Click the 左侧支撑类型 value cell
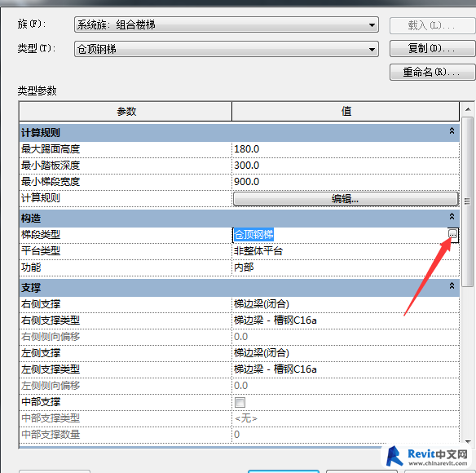476x473 pixels. 346,369
